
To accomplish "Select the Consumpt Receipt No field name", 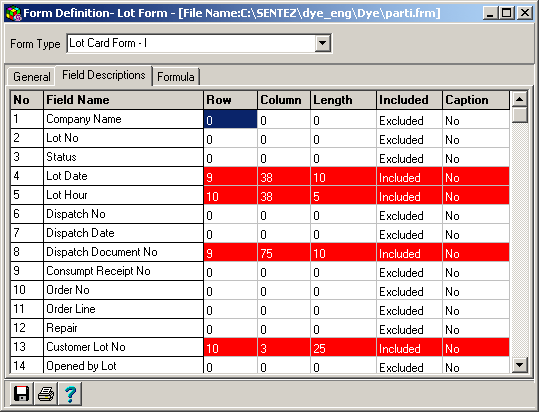I will pyautogui.click(x=123, y=271).
